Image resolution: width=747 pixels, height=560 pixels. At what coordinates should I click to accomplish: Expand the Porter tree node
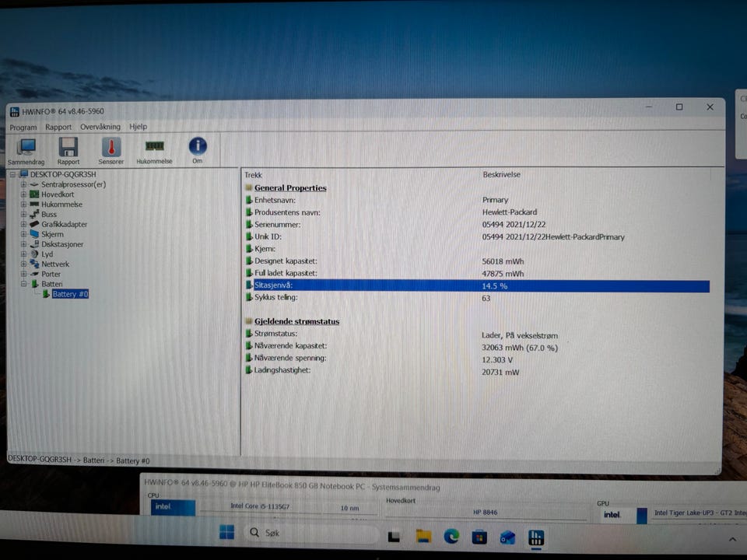(23, 274)
